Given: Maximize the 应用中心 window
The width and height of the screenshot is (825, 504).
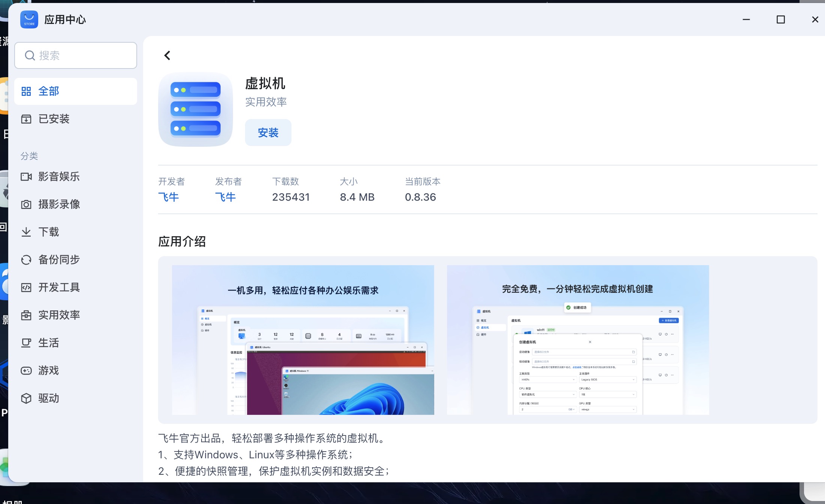Looking at the screenshot, I should [781, 19].
